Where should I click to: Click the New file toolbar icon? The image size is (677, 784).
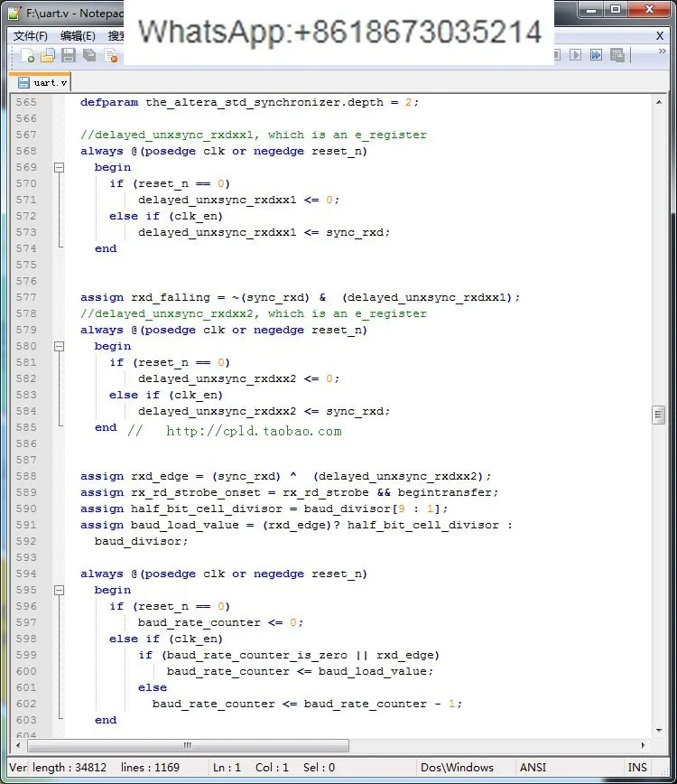pos(27,55)
